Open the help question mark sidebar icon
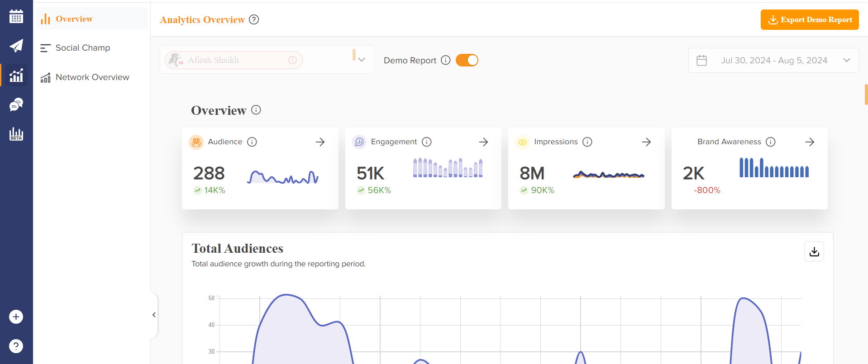 click(16, 346)
